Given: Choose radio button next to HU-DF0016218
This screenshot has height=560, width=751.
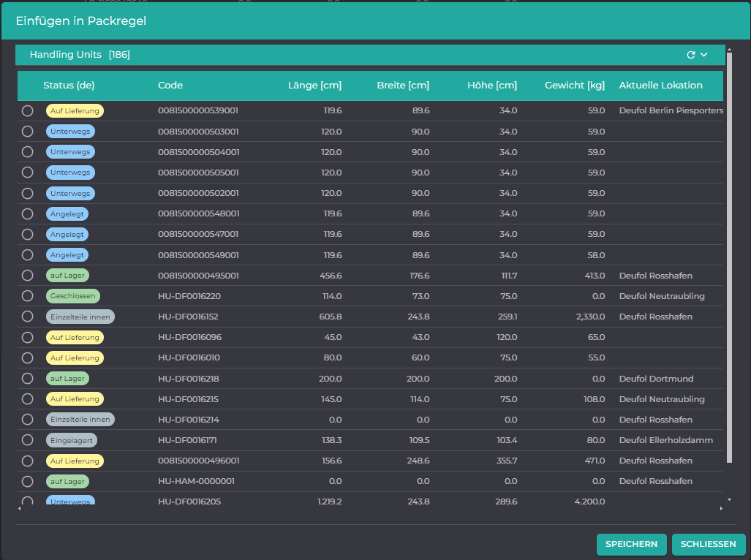Looking at the screenshot, I should [x=27, y=379].
